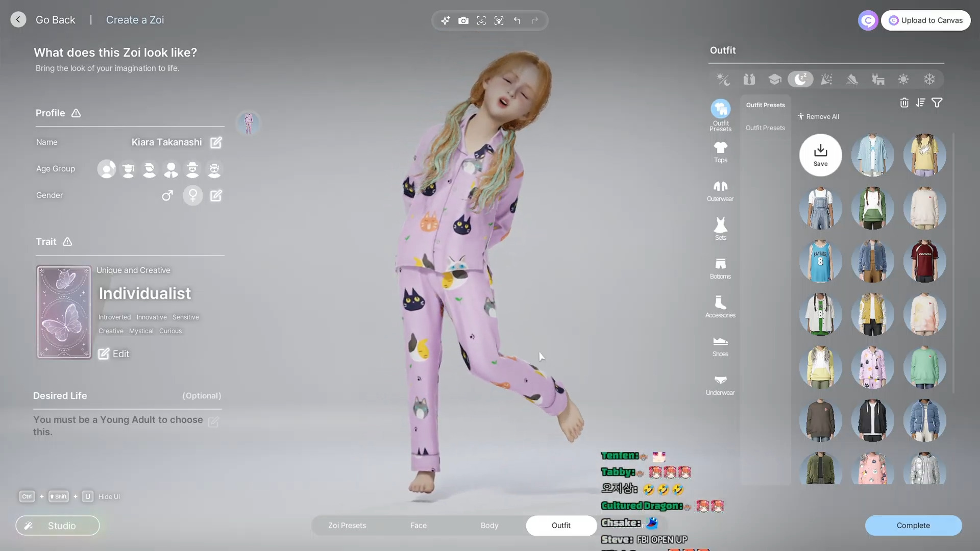Select the first child age group icon
Viewport: 980px width, 551px height.
(x=107, y=169)
